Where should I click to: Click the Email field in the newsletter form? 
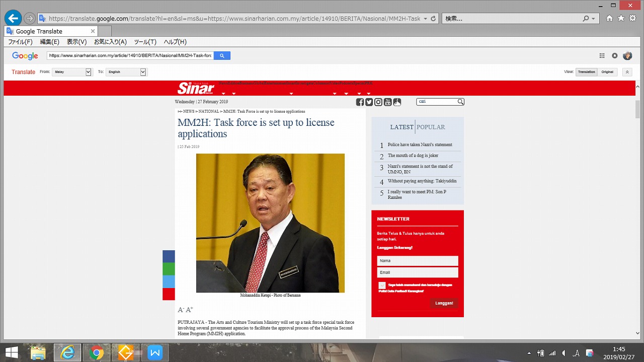tap(417, 272)
